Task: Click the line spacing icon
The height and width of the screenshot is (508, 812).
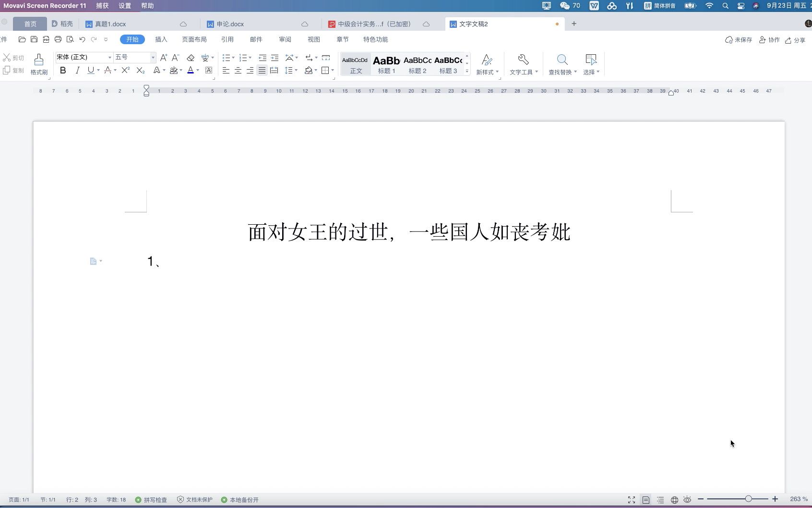Action: coord(288,71)
